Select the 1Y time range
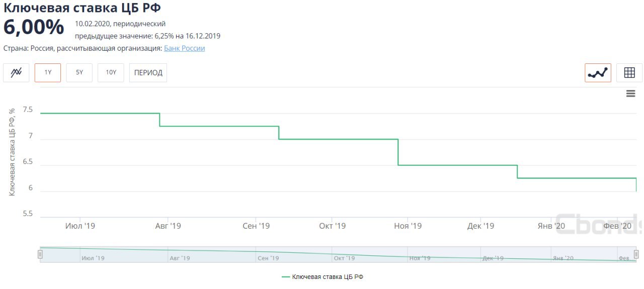Image resolution: width=644 pixels, height=289 pixels. click(48, 73)
